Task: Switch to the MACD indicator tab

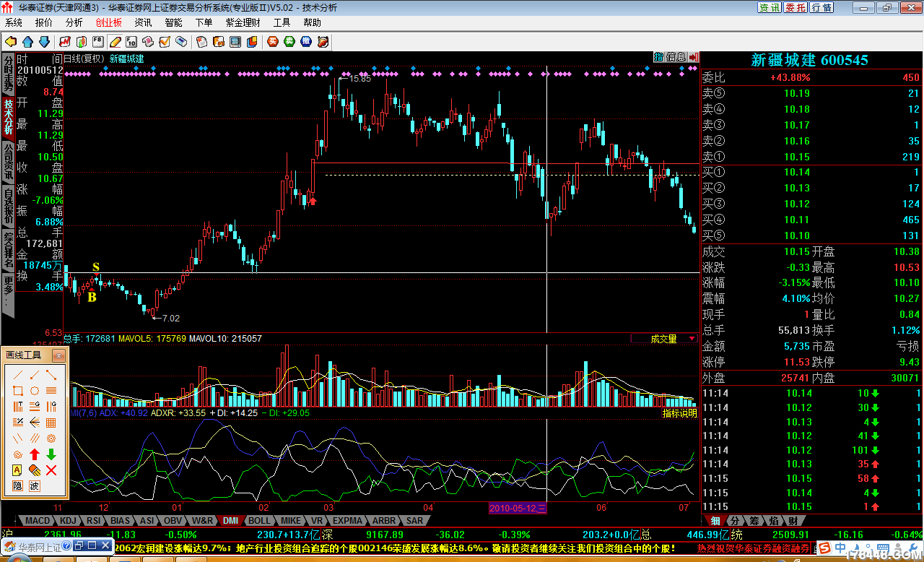Action: (38, 520)
